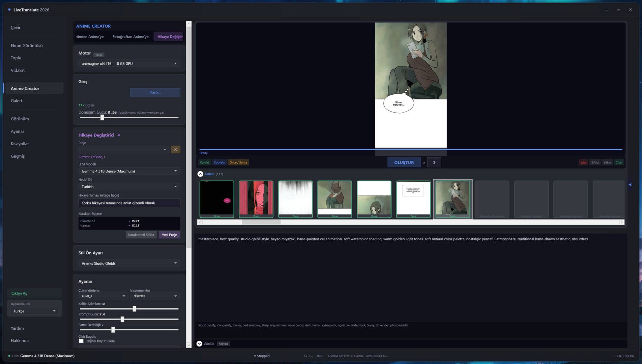Viewport: 642px width, 364px height.
Task: Select the red-haired girl thumbnail
Action: (256, 199)
